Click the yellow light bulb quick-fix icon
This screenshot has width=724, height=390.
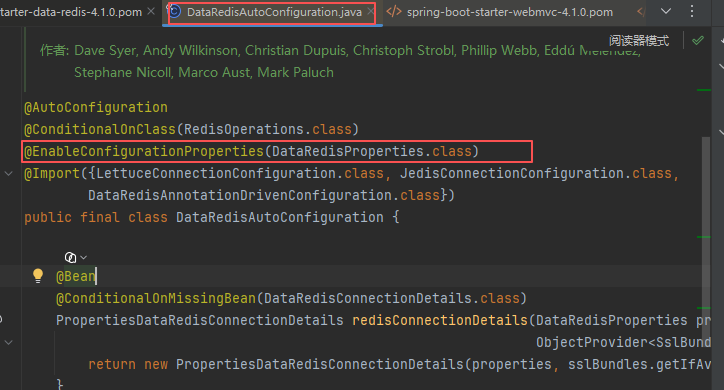coord(38,276)
